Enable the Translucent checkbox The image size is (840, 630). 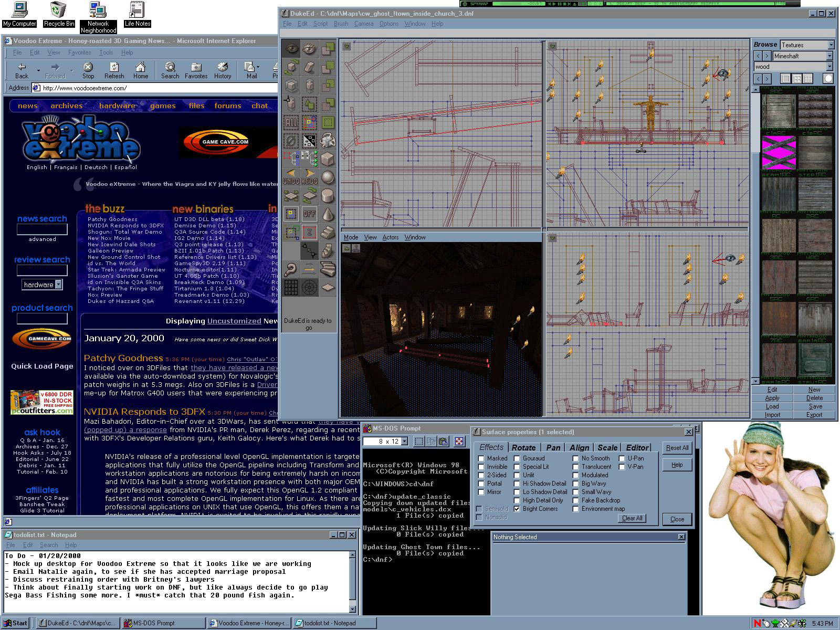tap(576, 467)
